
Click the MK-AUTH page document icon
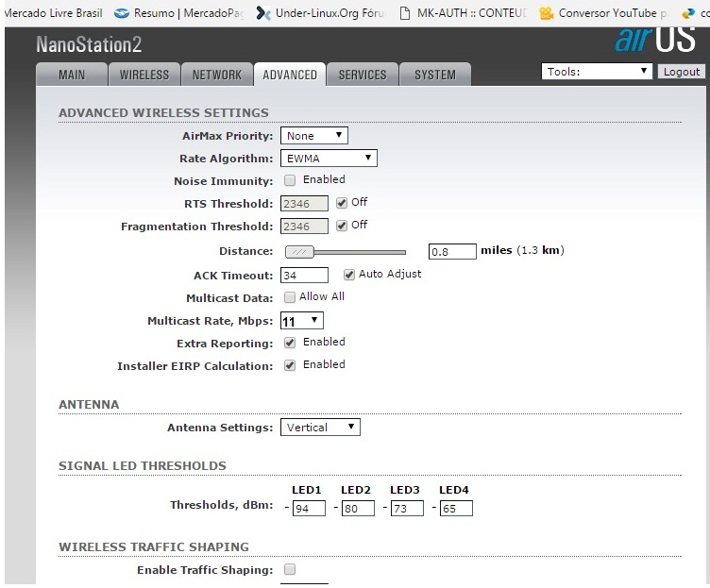(405, 13)
